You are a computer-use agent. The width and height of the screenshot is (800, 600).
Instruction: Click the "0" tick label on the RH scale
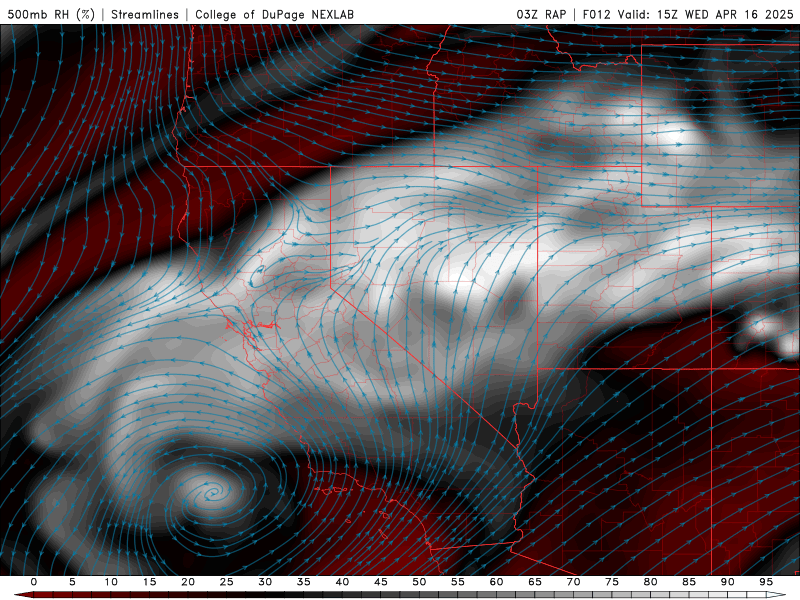(34, 582)
